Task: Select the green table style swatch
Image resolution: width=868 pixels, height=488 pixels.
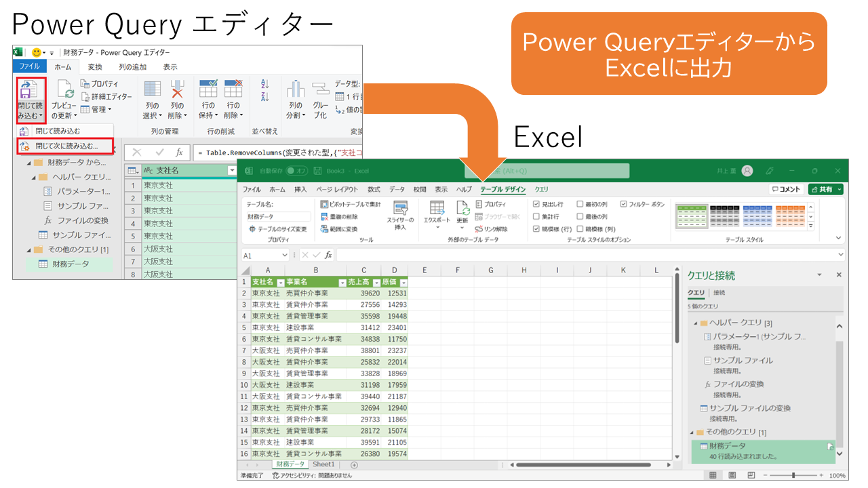Action: coord(692,216)
